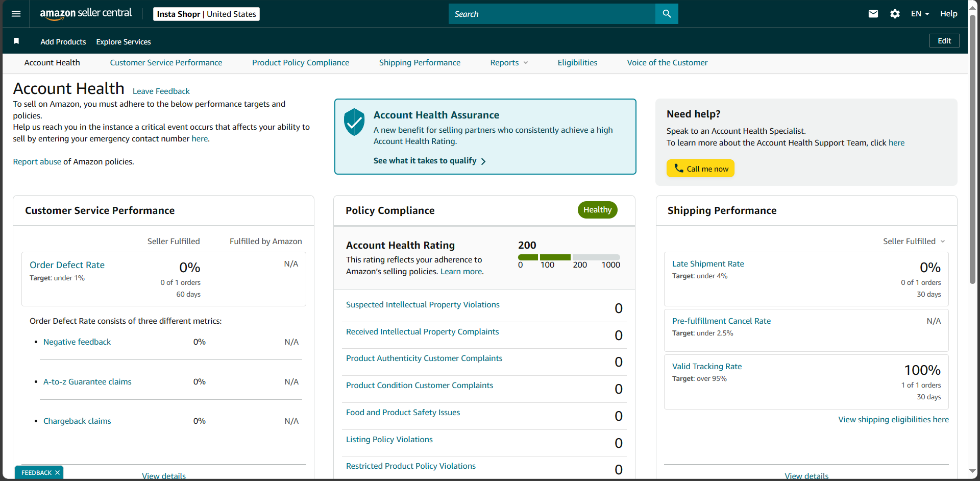980x481 pixels.
Task: Expand the Reports menu
Action: (x=509, y=63)
